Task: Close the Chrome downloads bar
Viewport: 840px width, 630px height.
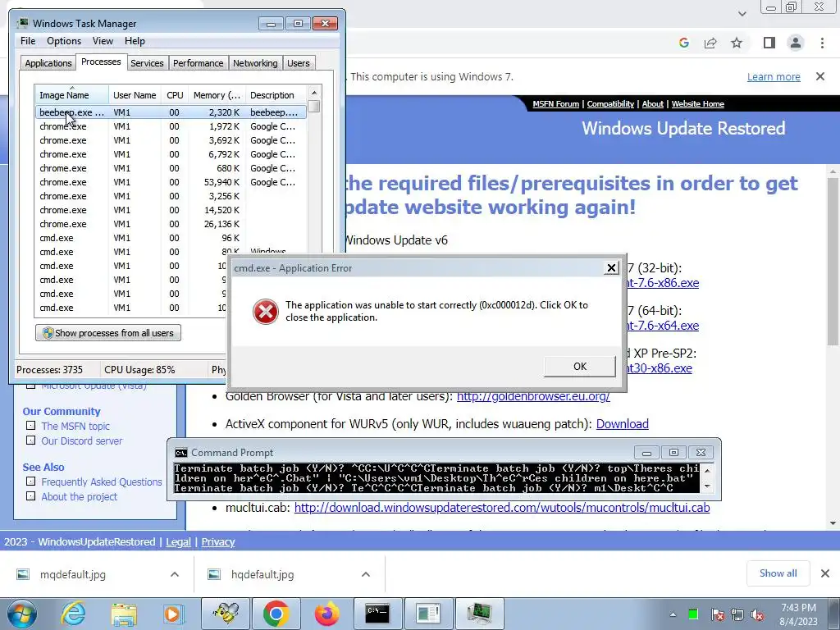Action: [x=825, y=573]
